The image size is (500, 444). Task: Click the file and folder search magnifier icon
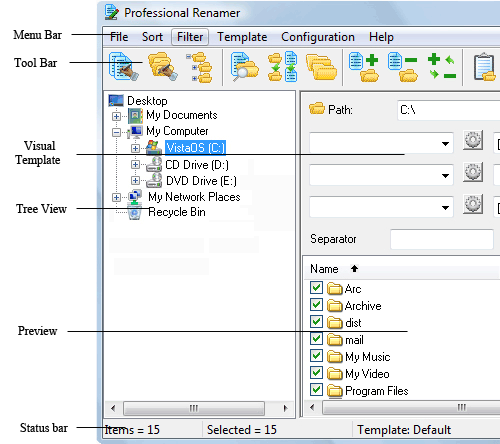tap(245, 66)
